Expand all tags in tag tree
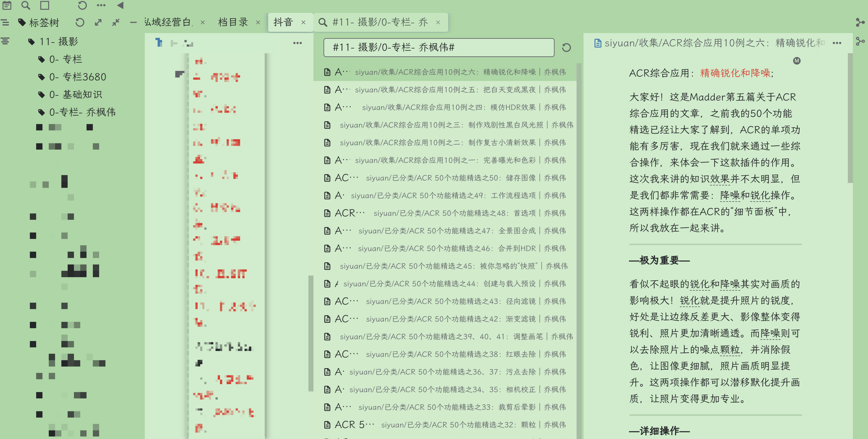Viewport: 868px width, 439px height. pyautogui.click(x=98, y=22)
